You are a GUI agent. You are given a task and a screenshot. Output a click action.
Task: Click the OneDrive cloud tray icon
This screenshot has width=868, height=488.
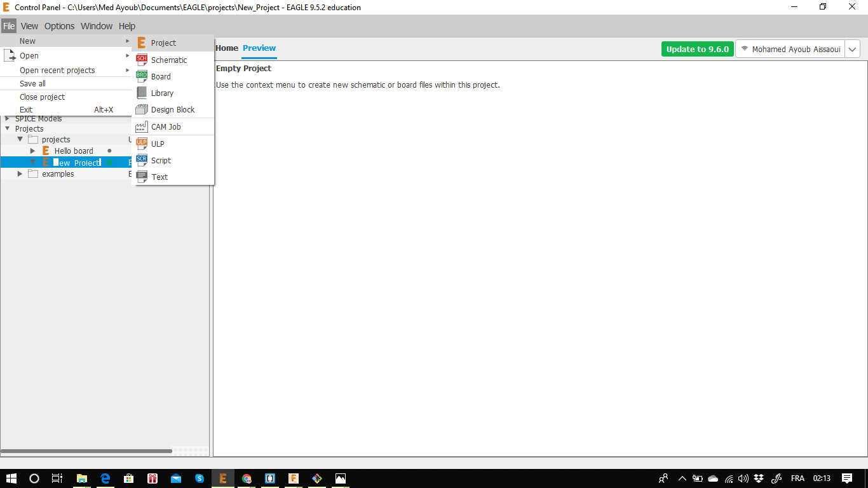[713, 478]
